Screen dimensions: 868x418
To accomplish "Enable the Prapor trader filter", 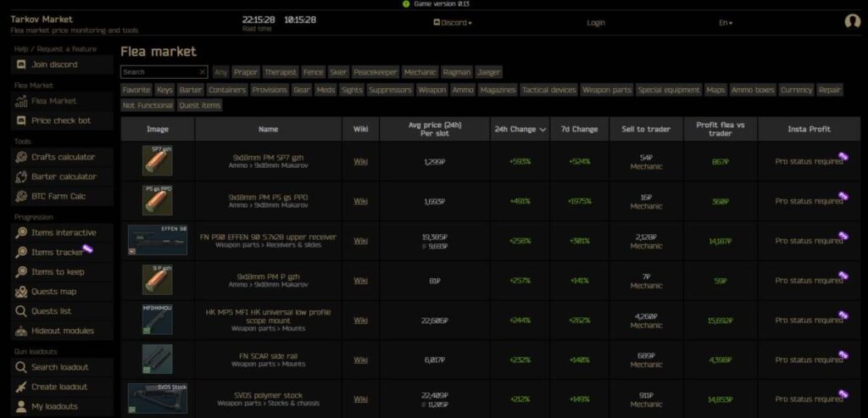I will point(246,73).
